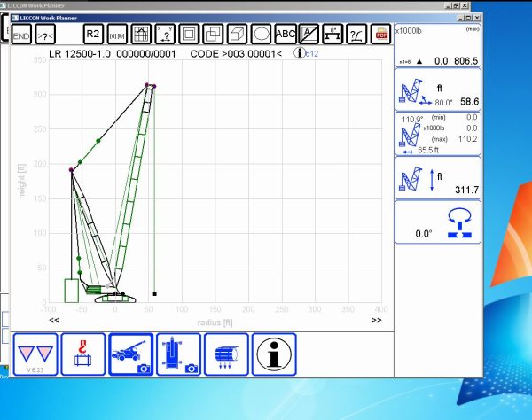Viewport: 532px width, 420px height.
Task: Click the LR 12500-1.0 crane title
Action: [80, 54]
